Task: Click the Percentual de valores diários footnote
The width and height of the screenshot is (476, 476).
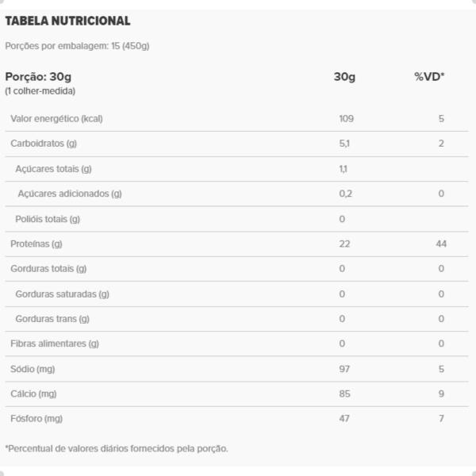Action: [x=117, y=449]
